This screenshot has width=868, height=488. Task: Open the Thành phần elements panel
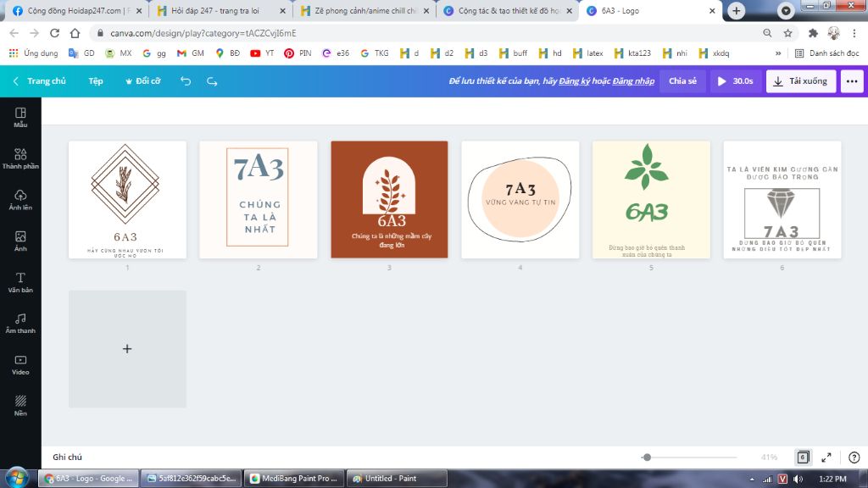tap(20, 158)
